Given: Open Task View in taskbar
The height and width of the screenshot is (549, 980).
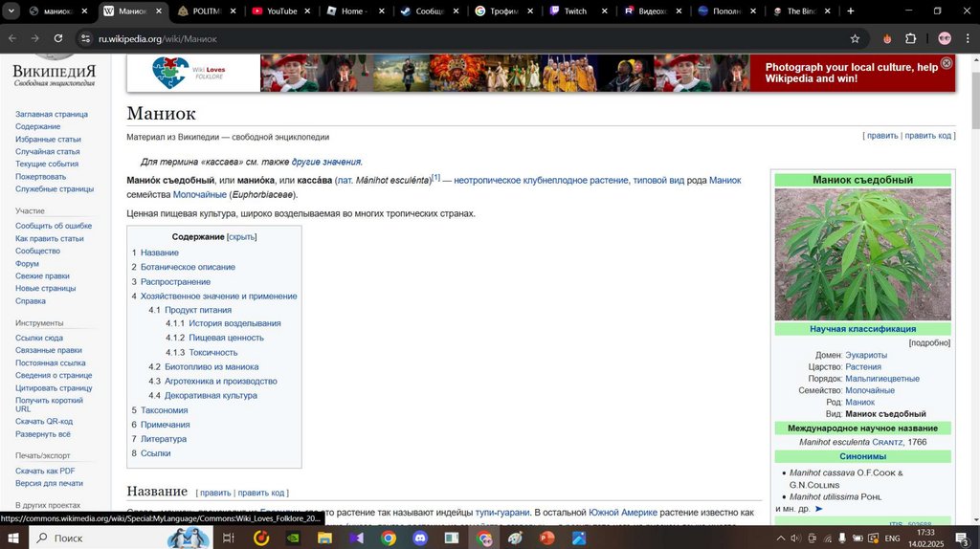Looking at the screenshot, I should [x=228, y=538].
